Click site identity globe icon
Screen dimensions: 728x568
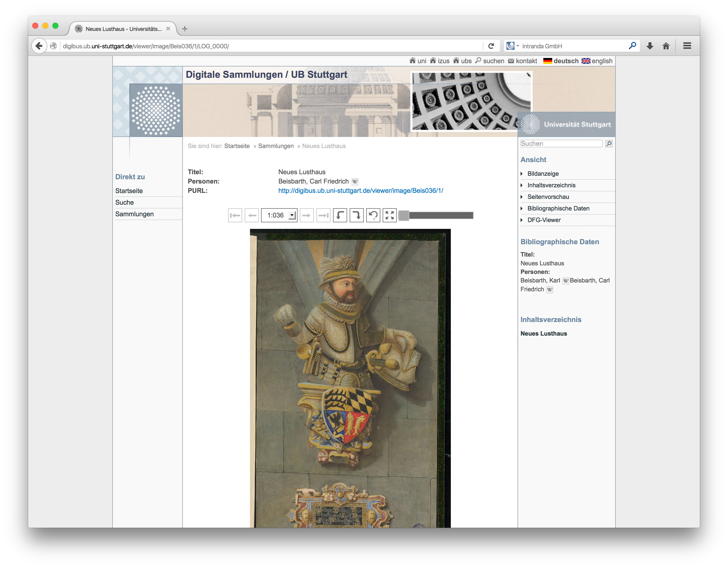(53, 46)
